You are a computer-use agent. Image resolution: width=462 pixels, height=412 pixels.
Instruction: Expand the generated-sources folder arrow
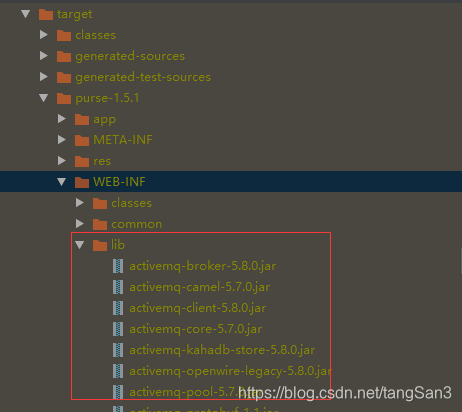(44, 56)
